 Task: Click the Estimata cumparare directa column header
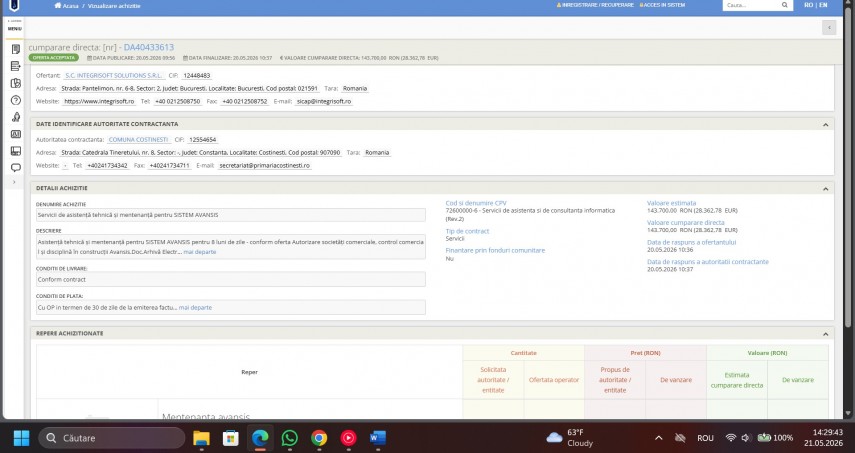[737, 380]
